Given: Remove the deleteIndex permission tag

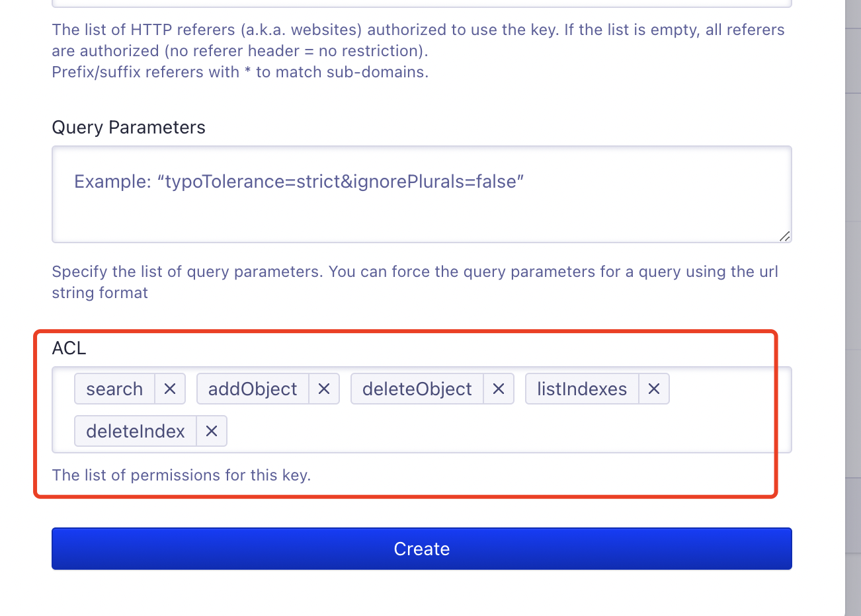Looking at the screenshot, I should pos(212,431).
